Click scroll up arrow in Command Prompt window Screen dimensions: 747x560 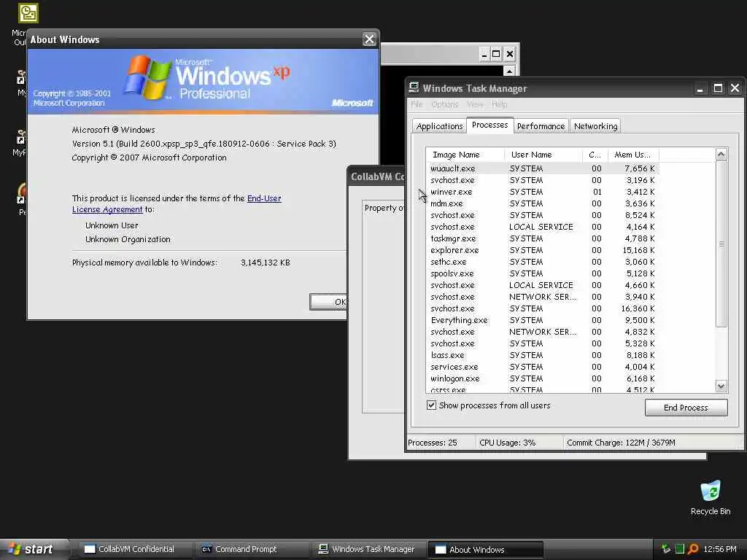(509, 71)
